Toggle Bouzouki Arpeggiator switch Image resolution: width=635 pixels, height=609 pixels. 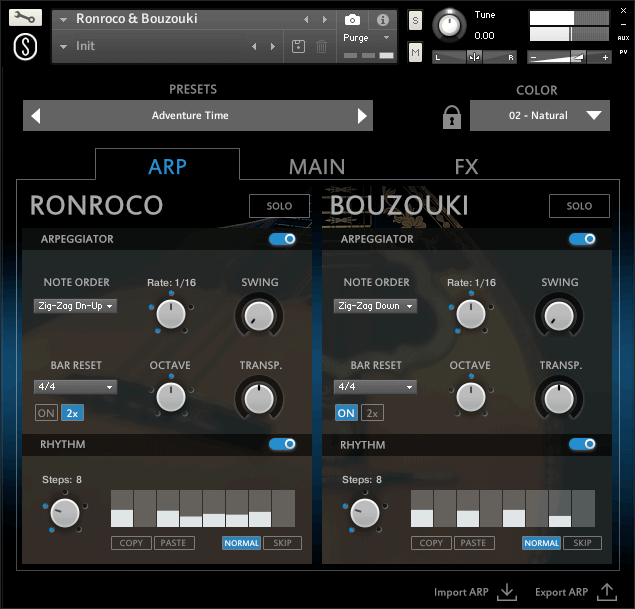(582, 239)
